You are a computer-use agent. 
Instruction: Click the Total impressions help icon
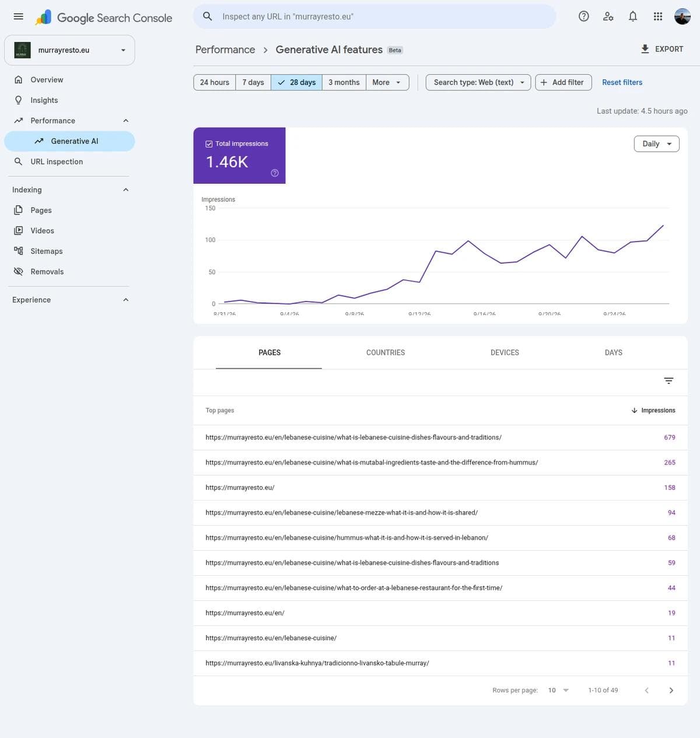tap(275, 173)
